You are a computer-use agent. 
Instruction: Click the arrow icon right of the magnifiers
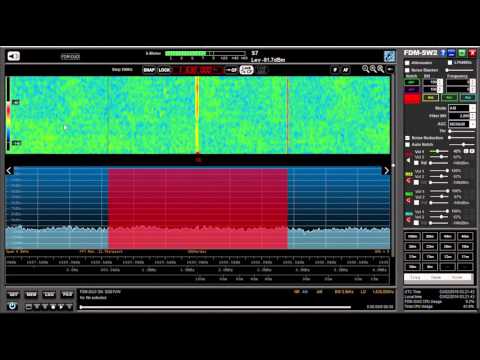pyautogui.click(x=390, y=69)
